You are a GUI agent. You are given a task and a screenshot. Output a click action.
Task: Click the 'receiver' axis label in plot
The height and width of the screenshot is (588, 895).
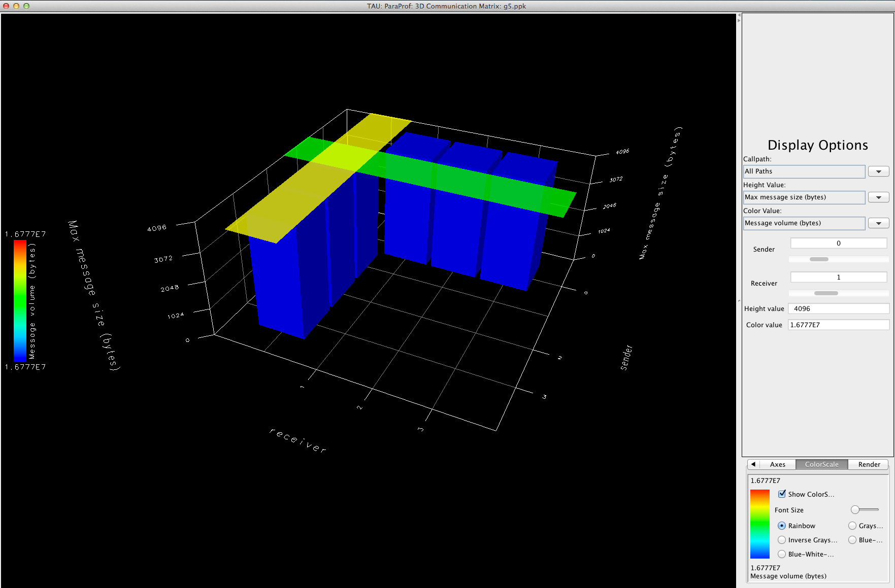298,440
